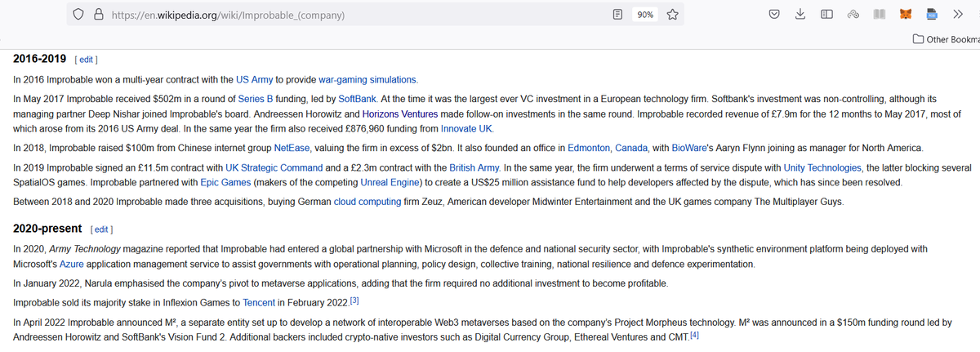The height and width of the screenshot is (352, 980).
Task: Open the US Army link
Action: 255,80
